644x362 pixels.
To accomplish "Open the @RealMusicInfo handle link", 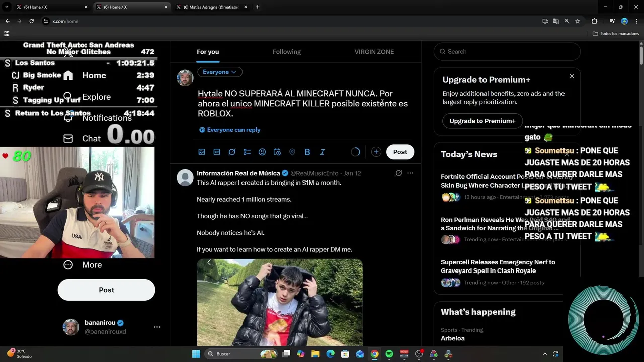I will (x=314, y=173).
